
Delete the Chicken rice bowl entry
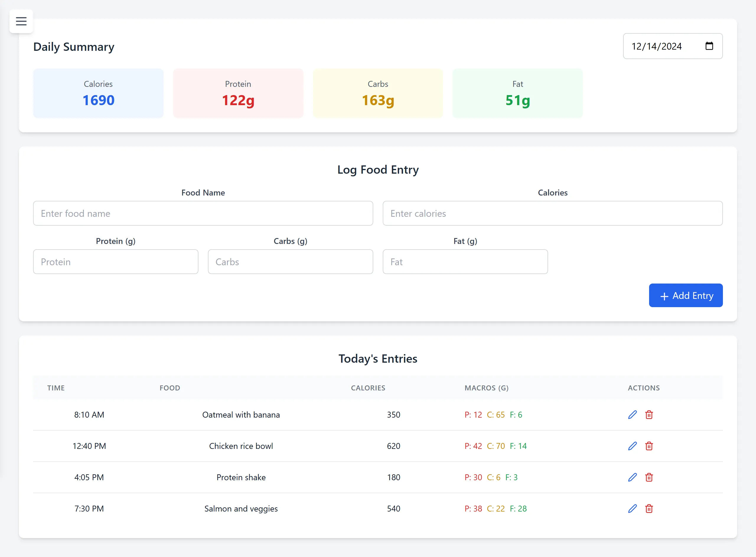point(649,446)
